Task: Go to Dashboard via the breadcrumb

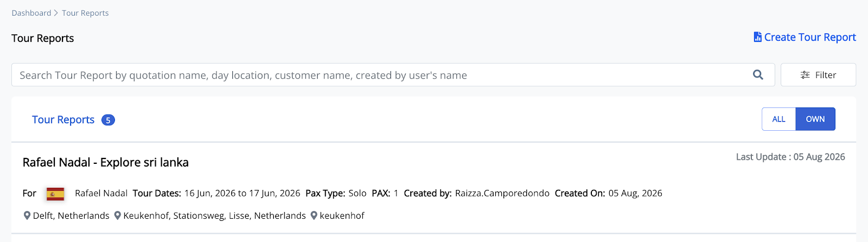Action: click(31, 13)
